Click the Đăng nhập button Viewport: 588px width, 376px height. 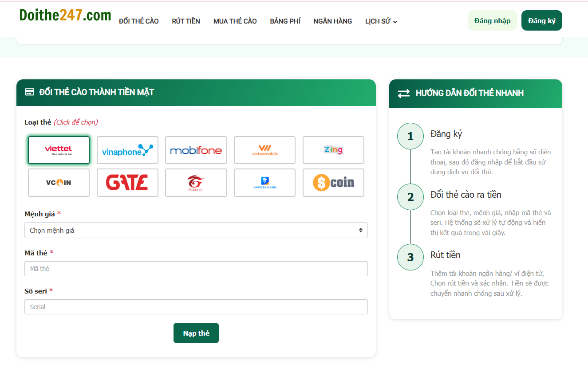pyautogui.click(x=492, y=20)
